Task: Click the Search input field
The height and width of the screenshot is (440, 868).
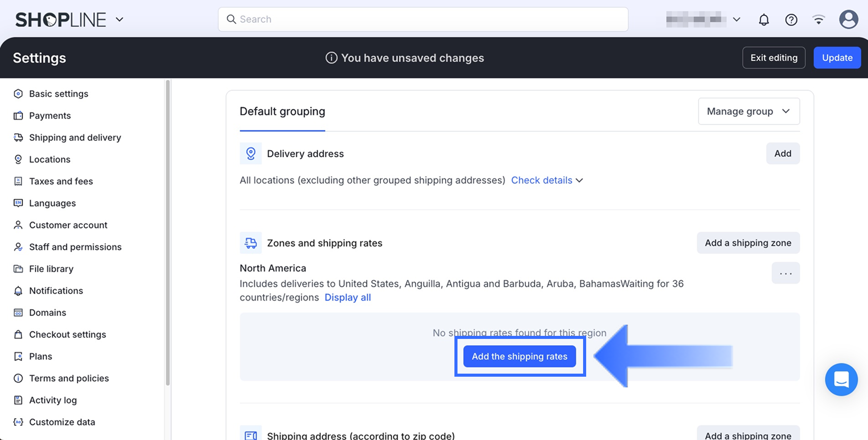Action: click(x=423, y=19)
